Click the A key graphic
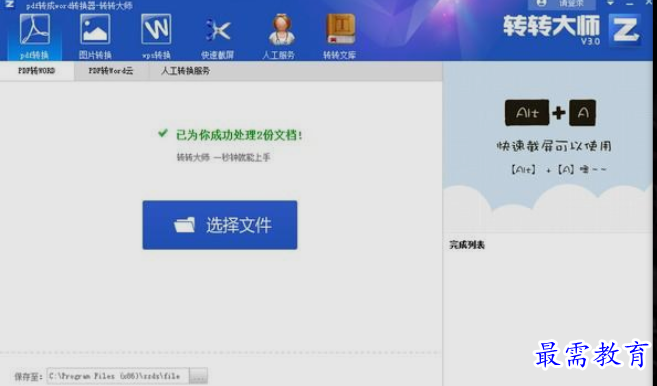 click(582, 113)
